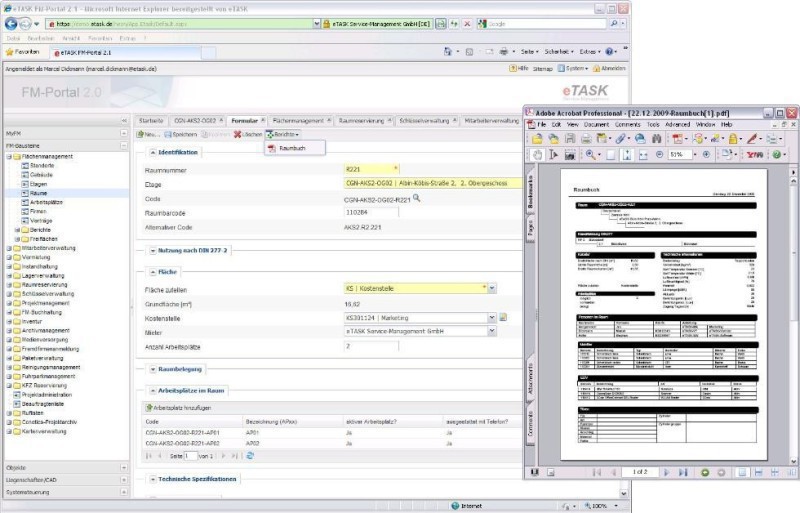Click the Open folder icon in Acrobat toolbar

pyautogui.click(x=537, y=139)
